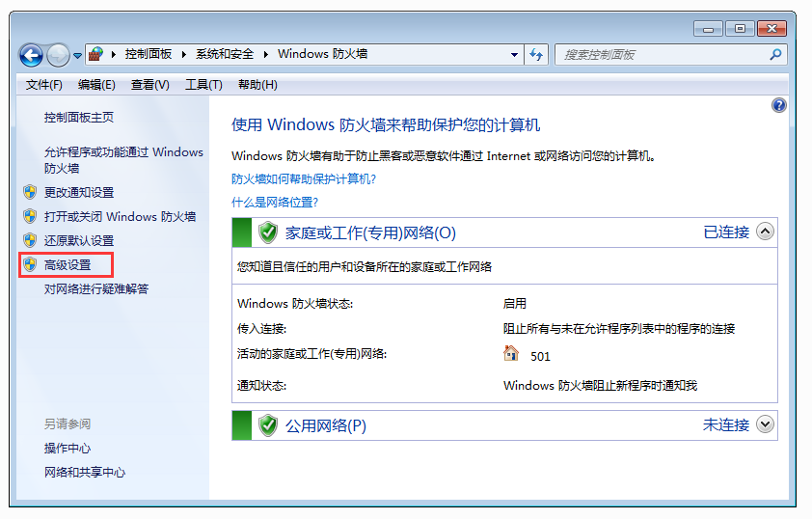The image size is (812, 519).
Task: Open 允许程序或功能通过 Windows 防火墙
Action: click(x=123, y=160)
